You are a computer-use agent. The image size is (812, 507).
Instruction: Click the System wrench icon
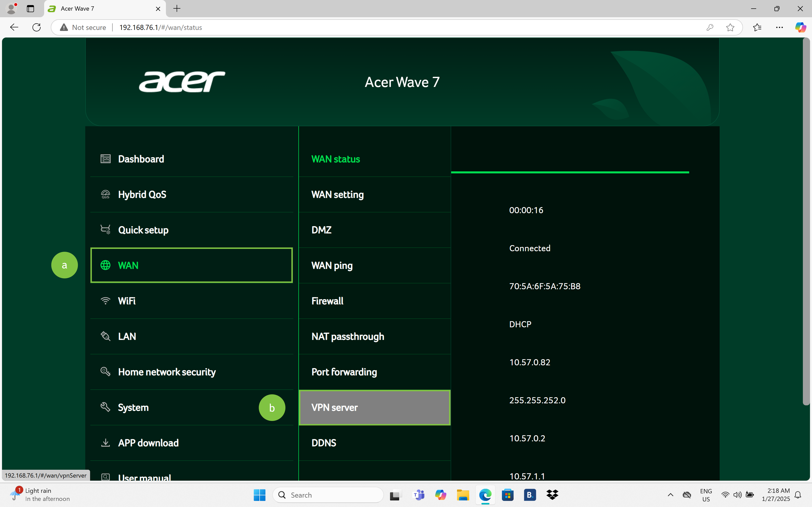pos(105,407)
